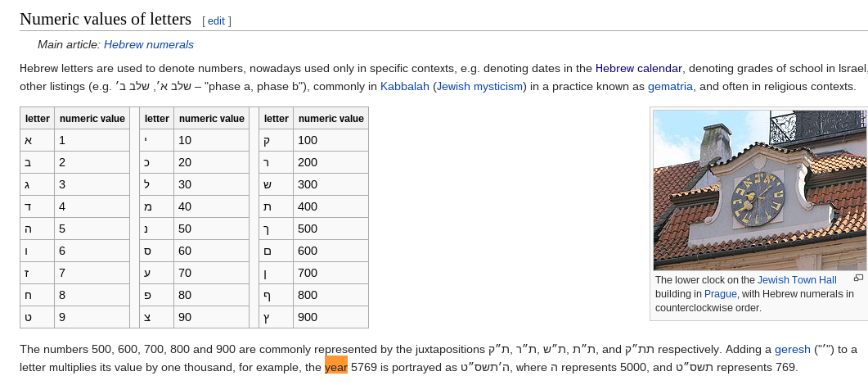Click the cell showing numeric value 70

pyautogui.click(x=211, y=273)
